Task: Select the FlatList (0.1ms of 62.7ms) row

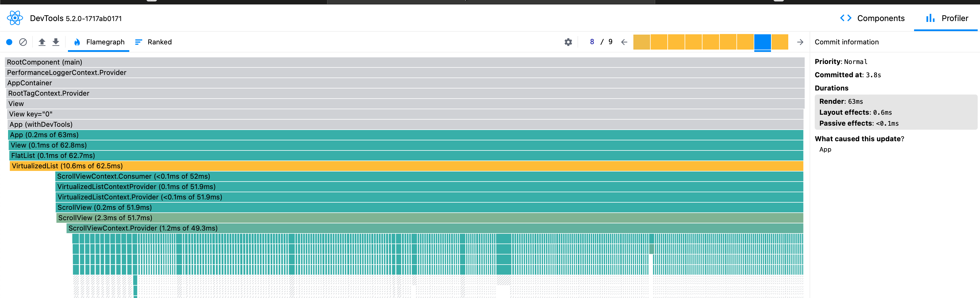Action: [x=406, y=155]
